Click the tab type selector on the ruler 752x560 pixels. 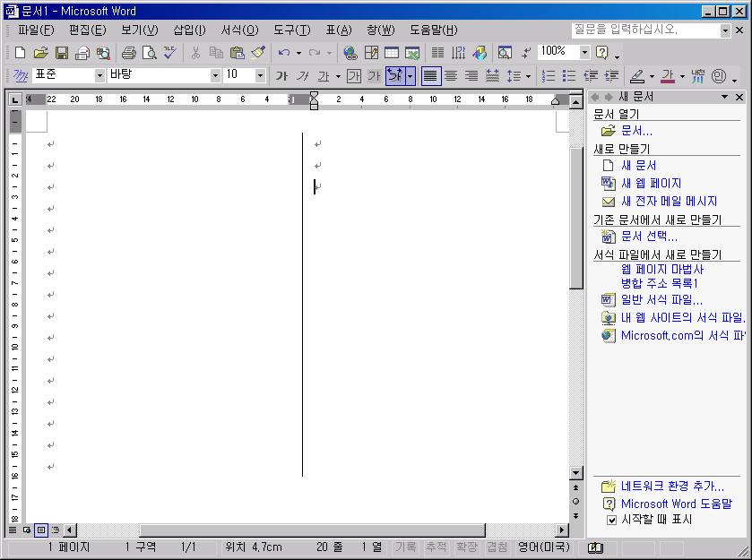coord(15,99)
